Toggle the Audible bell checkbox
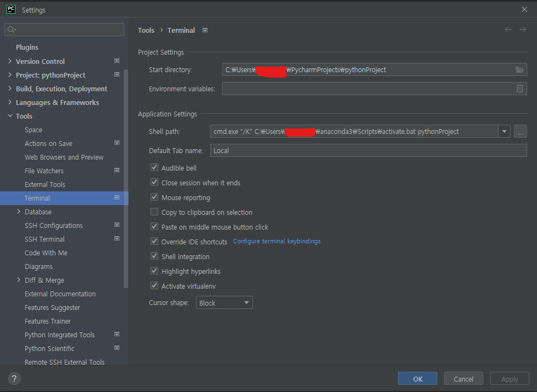This screenshot has height=392, width=537. click(x=154, y=168)
